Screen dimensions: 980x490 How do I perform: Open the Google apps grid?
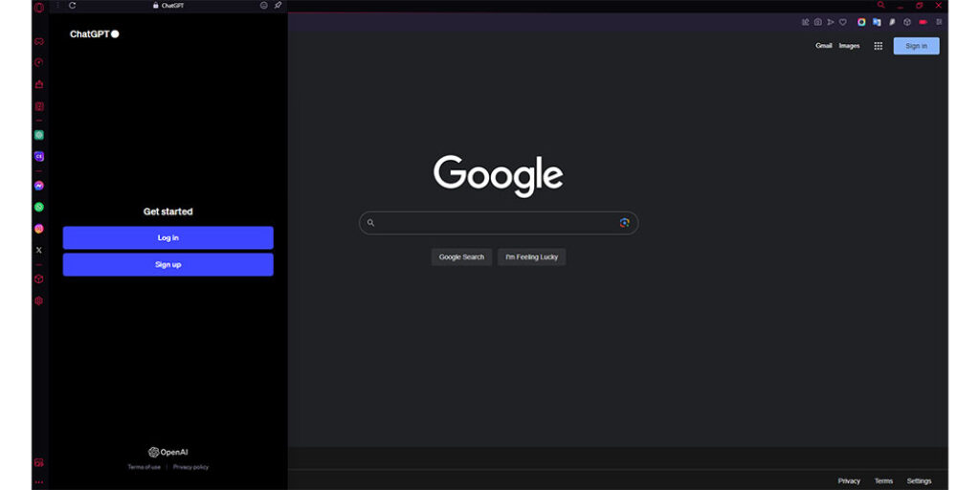(879, 46)
